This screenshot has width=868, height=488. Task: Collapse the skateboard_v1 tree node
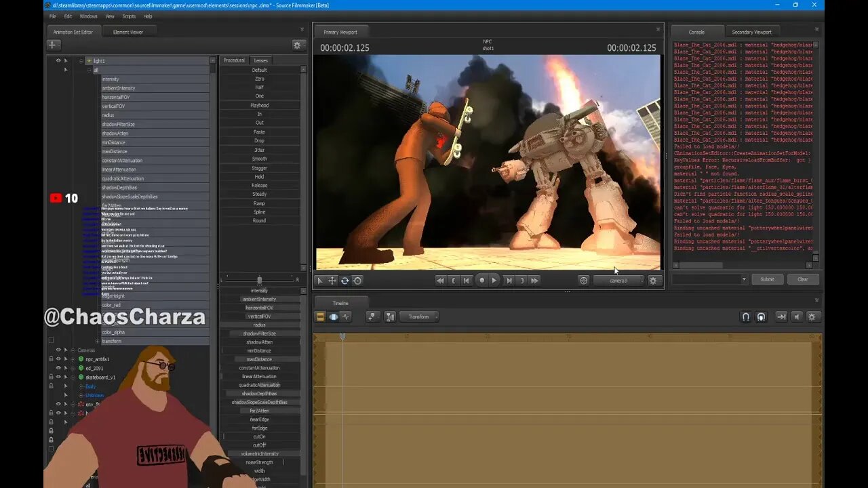[x=73, y=377]
